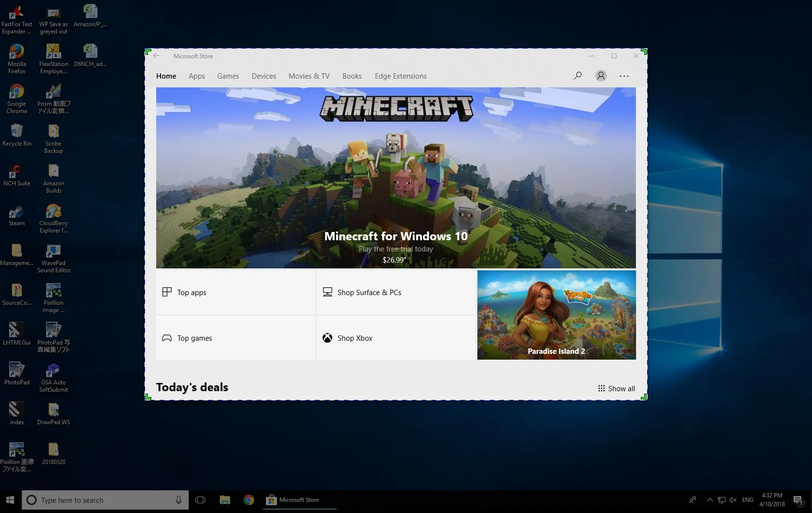Activate the Cortana microphone icon
This screenshot has height=513, width=812.
[179, 500]
